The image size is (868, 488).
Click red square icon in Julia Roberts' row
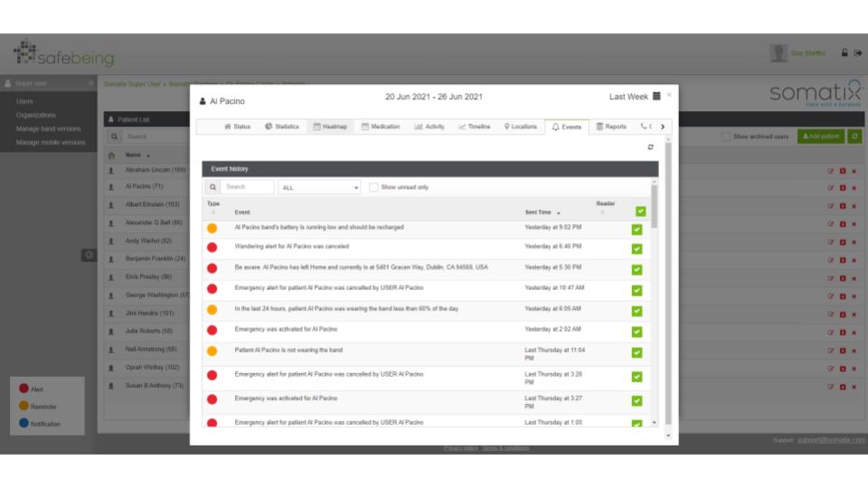(843, 333)
